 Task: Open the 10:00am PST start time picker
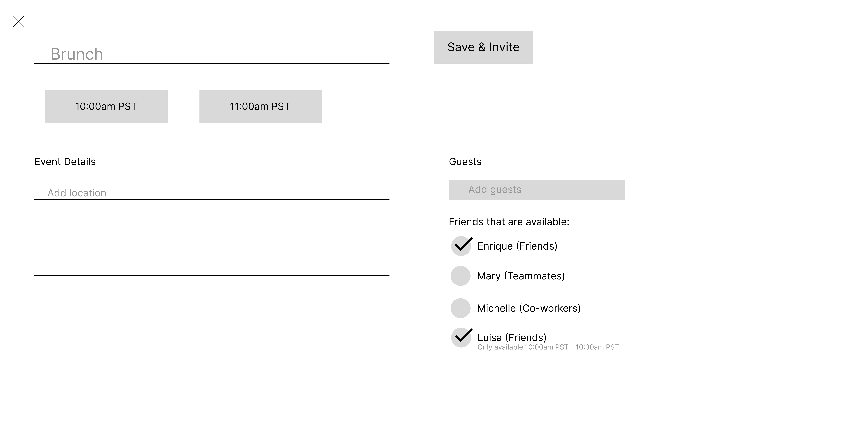click(106, 106)
